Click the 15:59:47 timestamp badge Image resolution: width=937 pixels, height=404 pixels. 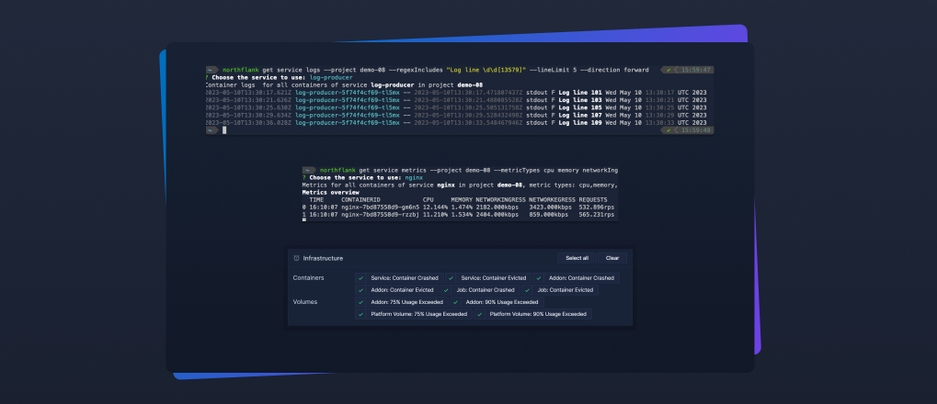pos(687,70)
